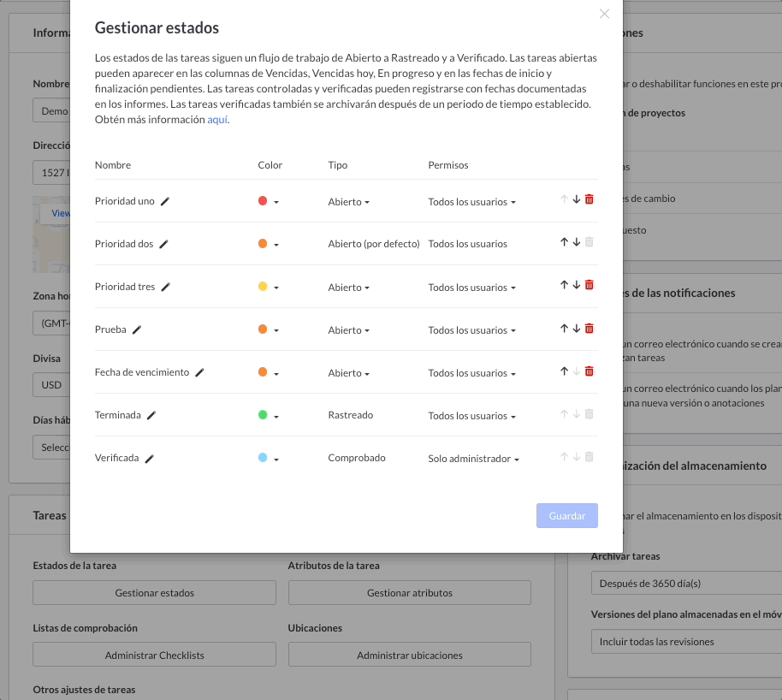Click Gestionar estados button in background page

tap(155, 593)
